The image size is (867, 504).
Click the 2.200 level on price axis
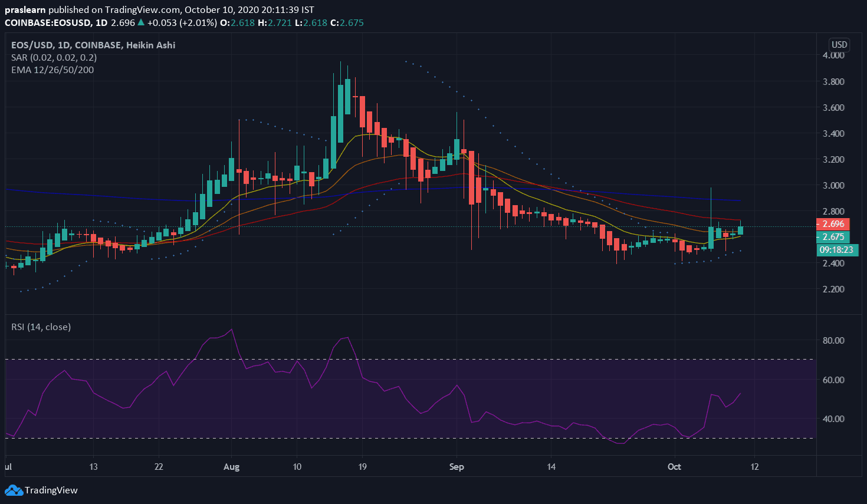pos(833,289)
